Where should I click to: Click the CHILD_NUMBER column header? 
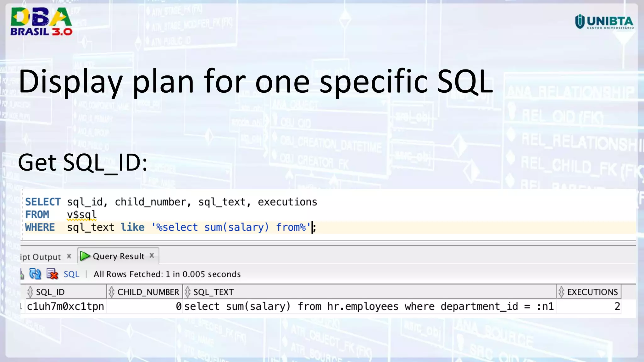point(148,292)
